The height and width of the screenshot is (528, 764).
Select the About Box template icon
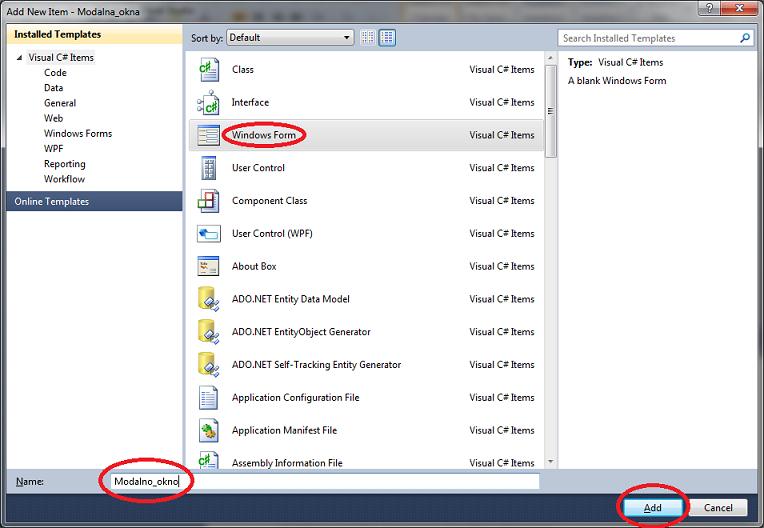point(208,266)
